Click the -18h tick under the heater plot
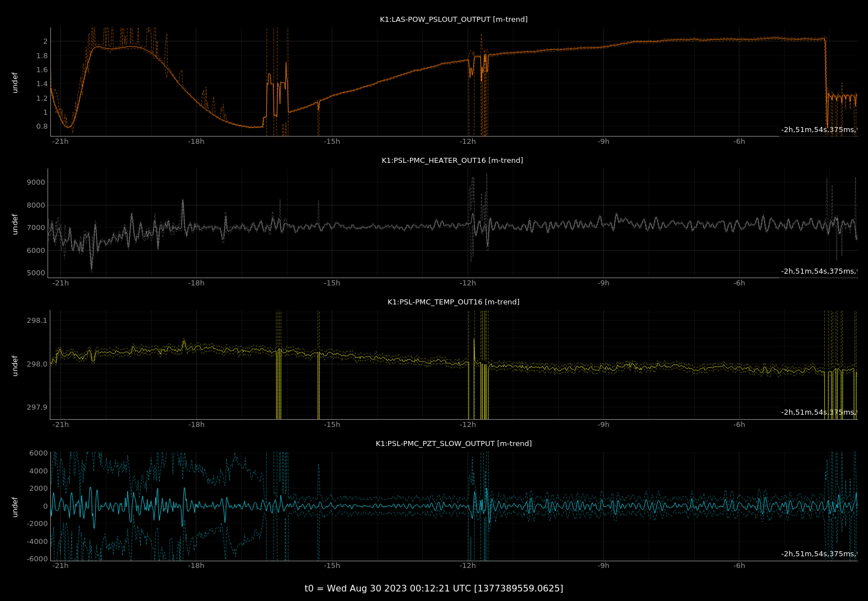 pos(196,283)
